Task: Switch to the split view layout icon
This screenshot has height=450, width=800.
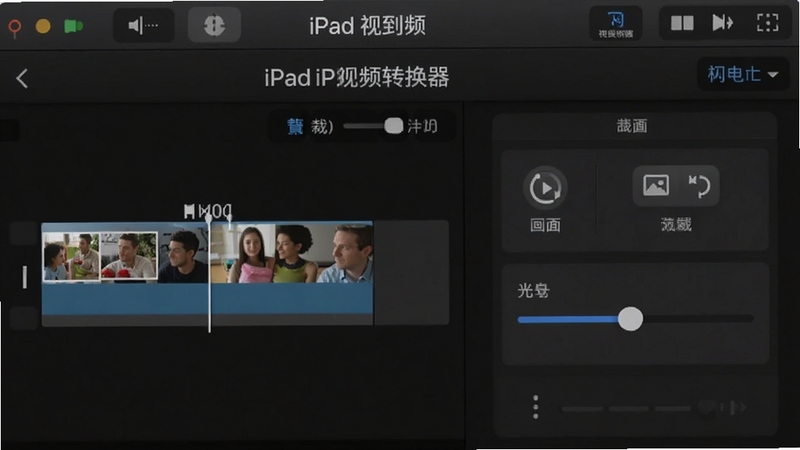Action: click(x=682, y=23)
